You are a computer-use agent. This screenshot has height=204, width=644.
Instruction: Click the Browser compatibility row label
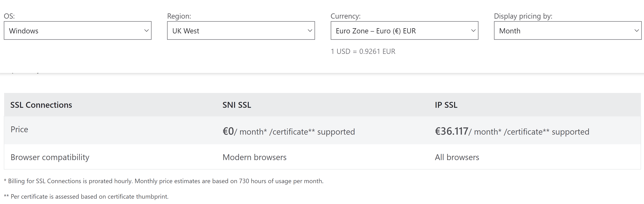pos(50,157)
